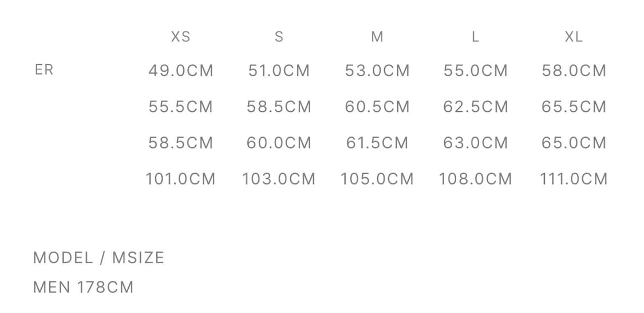644x313 pixels.
Task: Select the 61.5CM cell
Action: click(377, 142)
